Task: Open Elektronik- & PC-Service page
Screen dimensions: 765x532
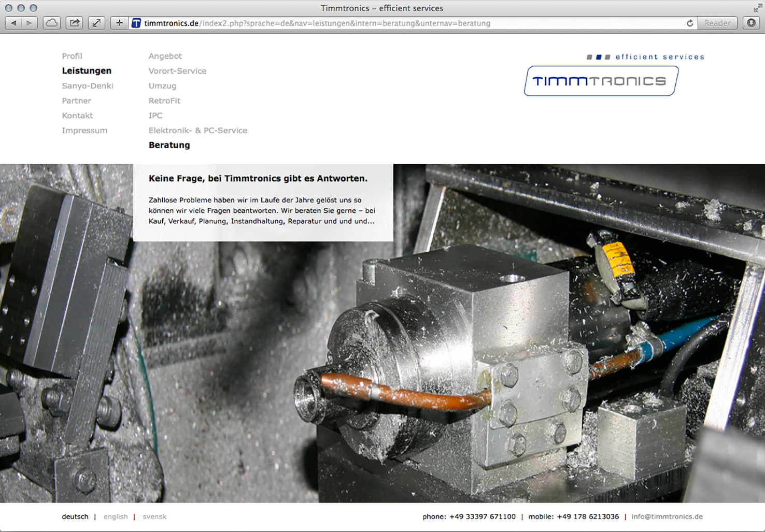Action: (197, 131)
